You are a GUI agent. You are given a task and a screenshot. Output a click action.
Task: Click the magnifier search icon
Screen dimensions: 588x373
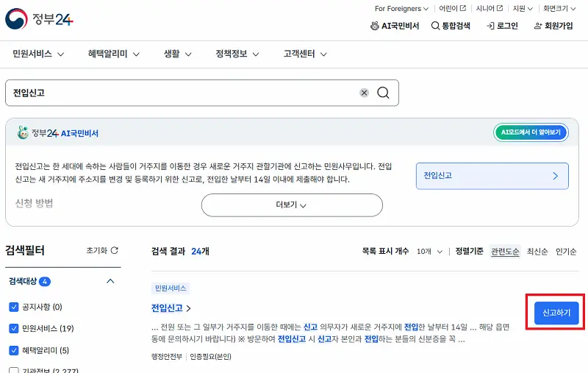[x=383, y=93]
